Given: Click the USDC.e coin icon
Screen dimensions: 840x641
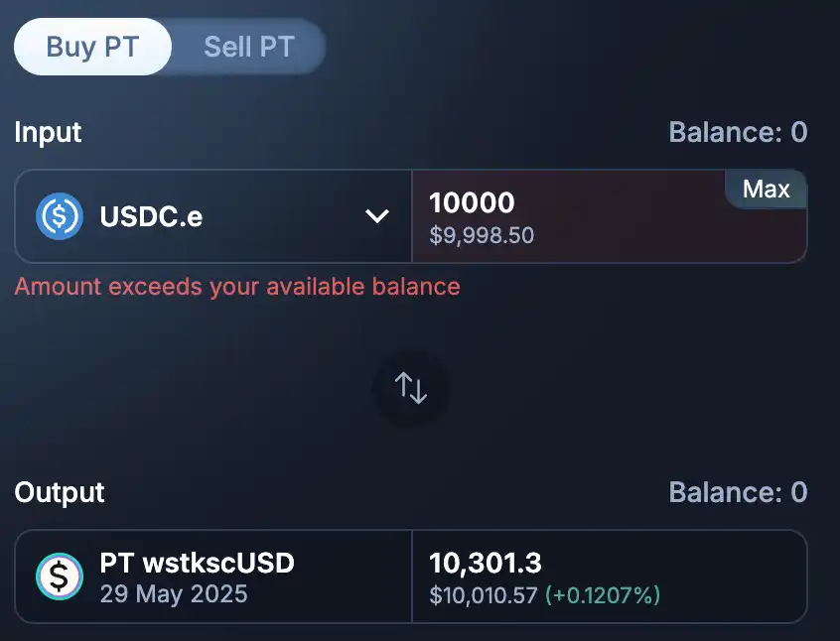Looking at the screenshot, I should click(59, 216).
